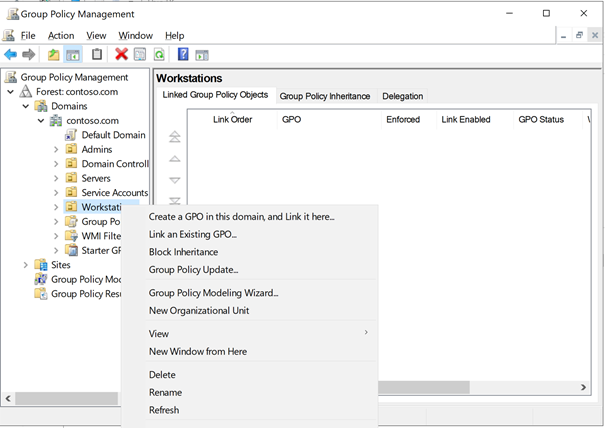605x428 pixels.
Task: Expand the Admins OU
Action: tap(56, 149)
